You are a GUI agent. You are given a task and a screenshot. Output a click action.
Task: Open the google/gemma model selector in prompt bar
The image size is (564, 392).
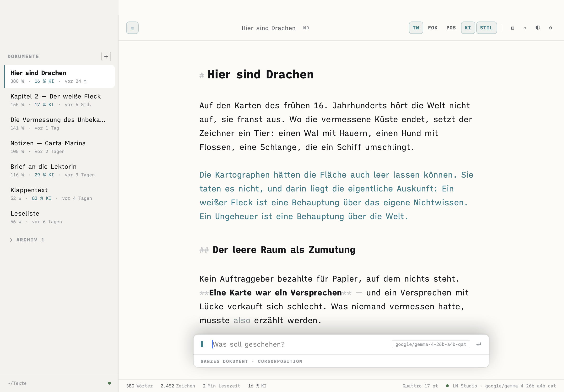pos(431,344)
